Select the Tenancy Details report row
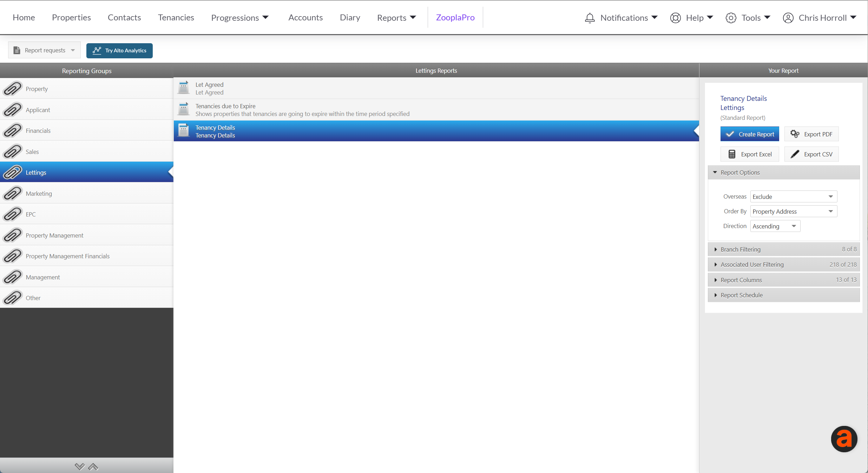Screen dimensions: 868x473 coord(436,131)
